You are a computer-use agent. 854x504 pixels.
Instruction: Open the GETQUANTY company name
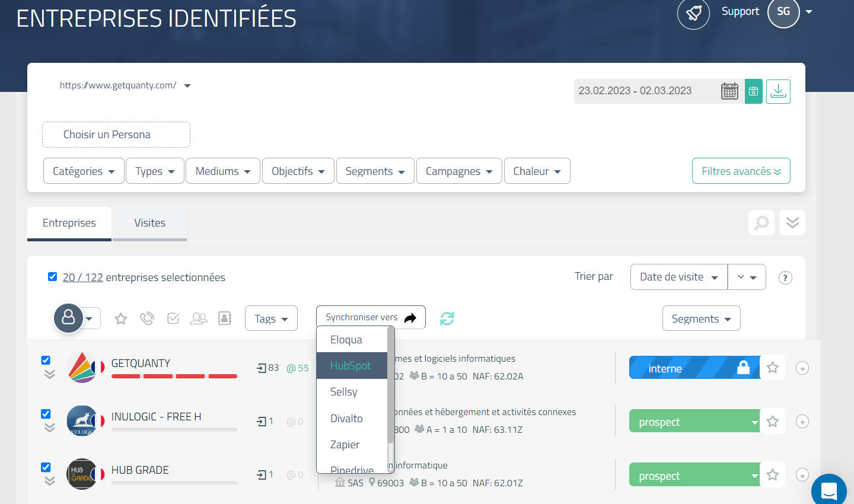[141, 363]
